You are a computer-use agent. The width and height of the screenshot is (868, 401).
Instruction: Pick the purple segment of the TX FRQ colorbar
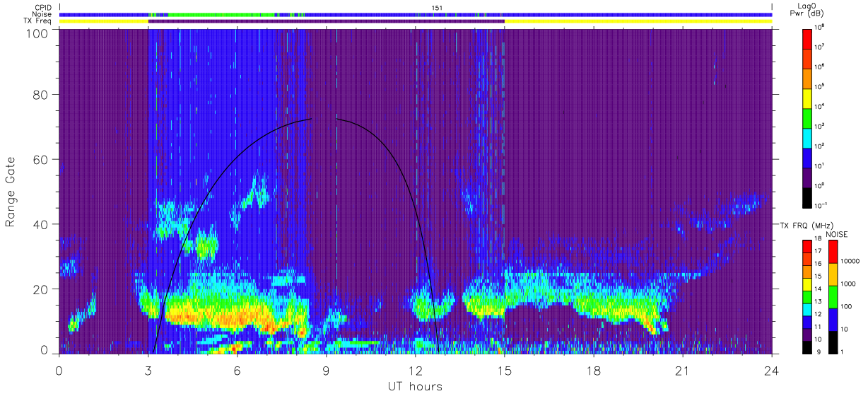(x=807, y=335)
